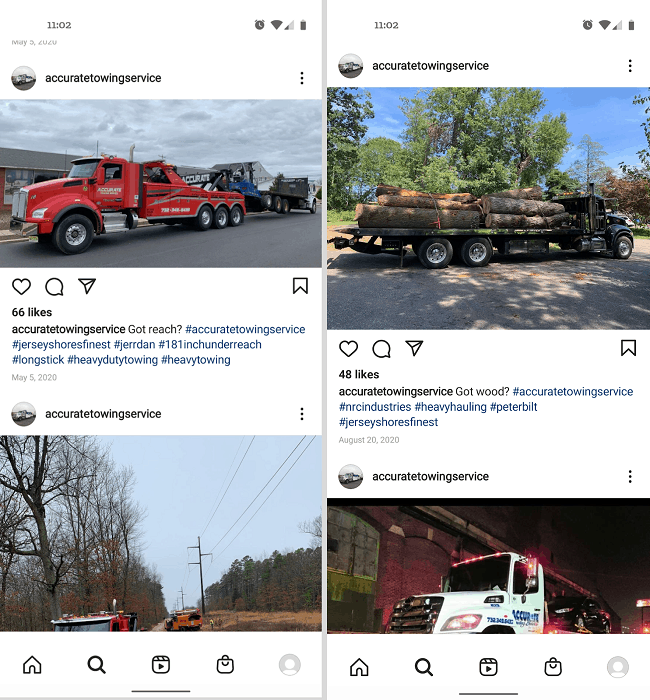Screen dimensions: 650x700
Task: Open Shop bag icon in right phone
Action: click(x=553, y=667)
